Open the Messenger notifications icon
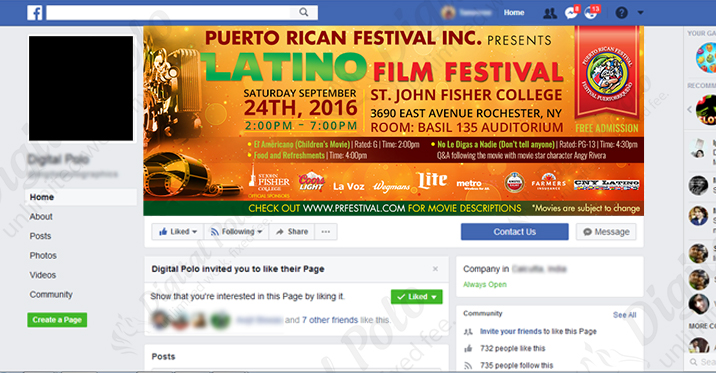 pyautogui.click(x=571, y=13)
